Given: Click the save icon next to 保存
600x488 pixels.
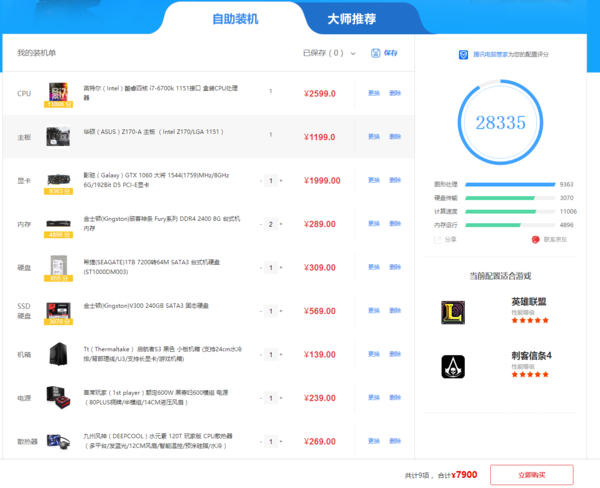Looking at the screenshot, I should (x=375, y=53).
